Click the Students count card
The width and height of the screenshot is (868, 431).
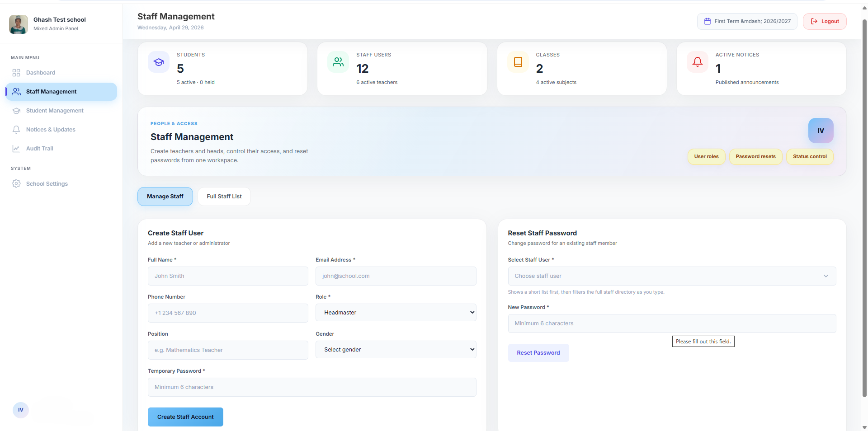pyautogui.click(x=222, y=69)
